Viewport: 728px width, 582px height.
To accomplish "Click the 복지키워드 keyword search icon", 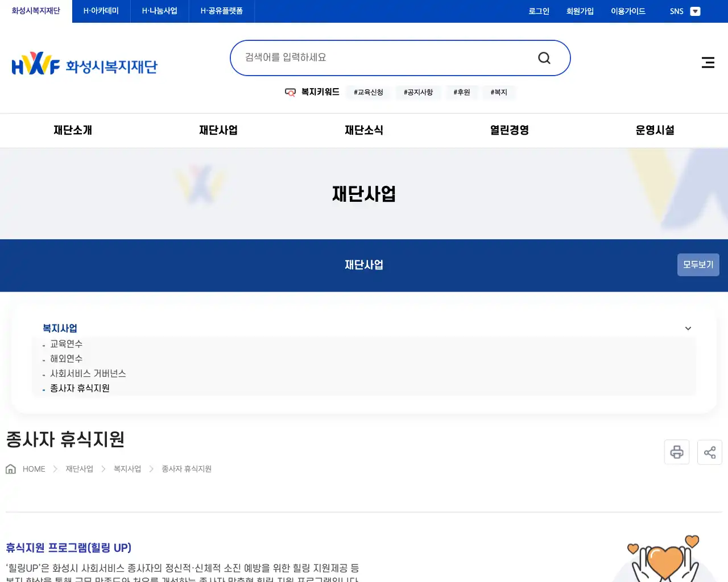I will click(290, 92).
